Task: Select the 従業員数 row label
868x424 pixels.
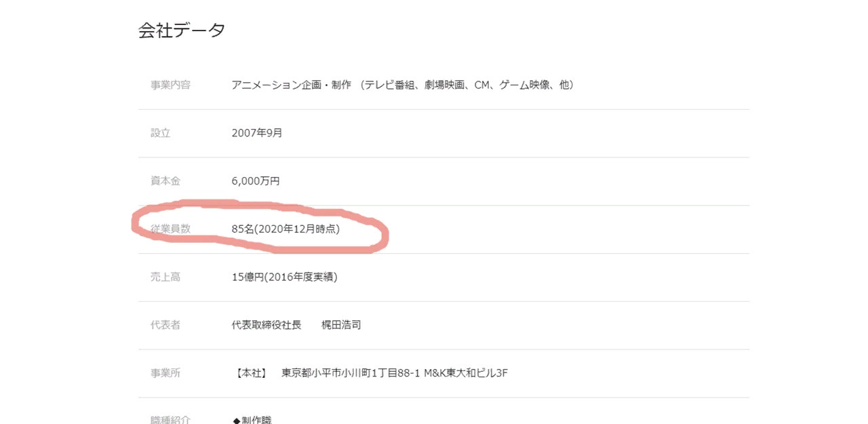Action: (170, 229)
